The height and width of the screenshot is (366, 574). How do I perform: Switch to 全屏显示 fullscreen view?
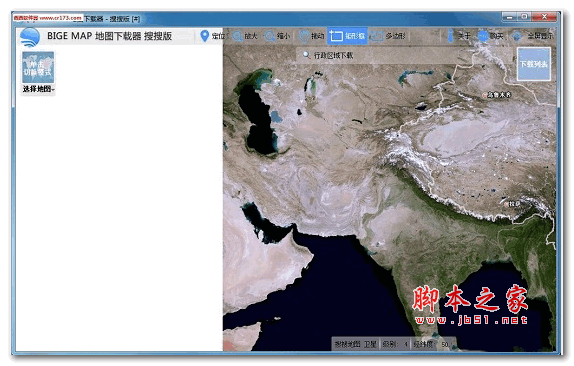pos(533,36)
